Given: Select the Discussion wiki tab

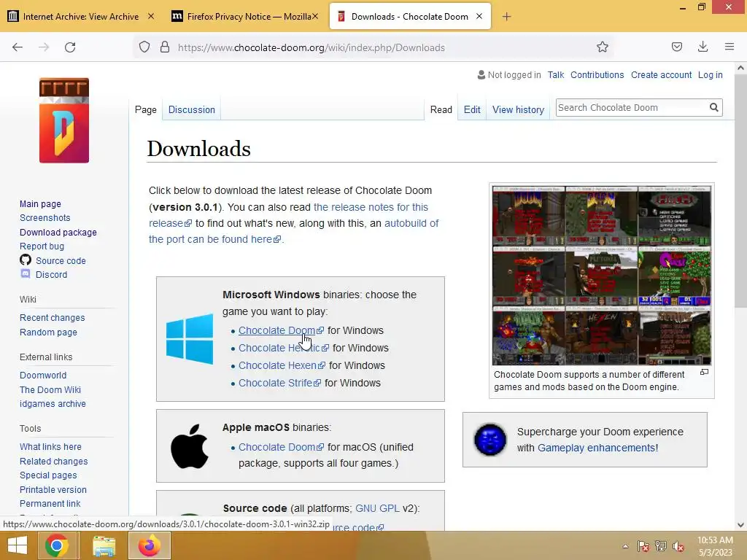Looking at the screenshot, I should [x=192, y=109].
